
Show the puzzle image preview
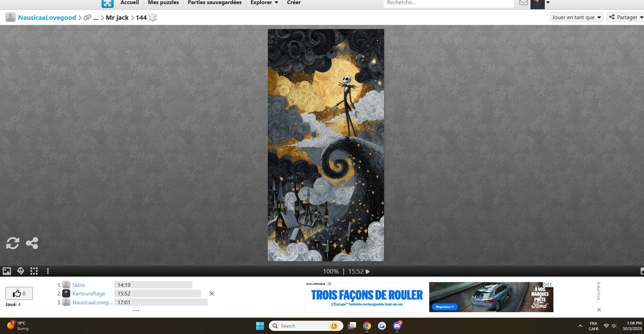(7, 271)
